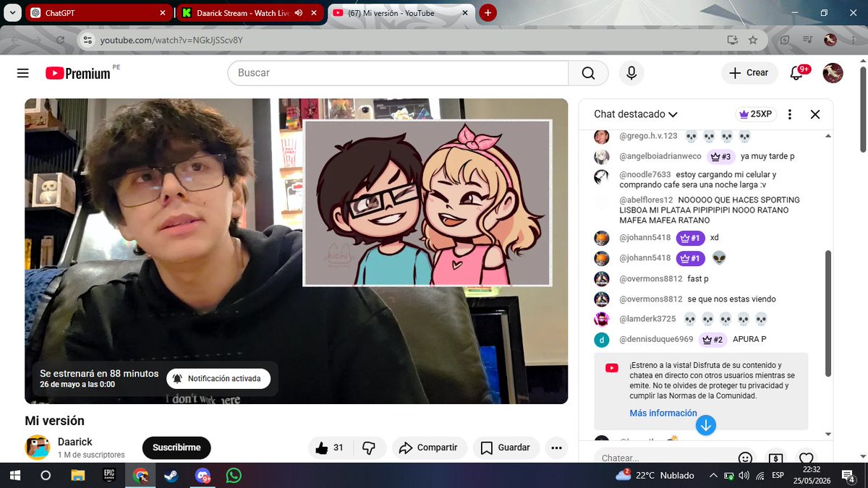Open the 25XP points badge
Viewport: 868px width, 488px height.
pyautogui.click(x=754, y=114)
